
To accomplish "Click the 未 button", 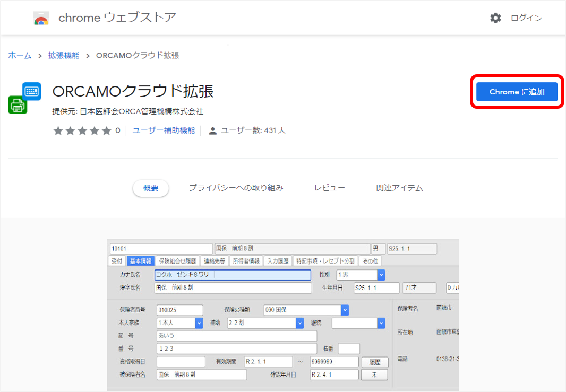I will pyautogui.click(x=375, y=374).
